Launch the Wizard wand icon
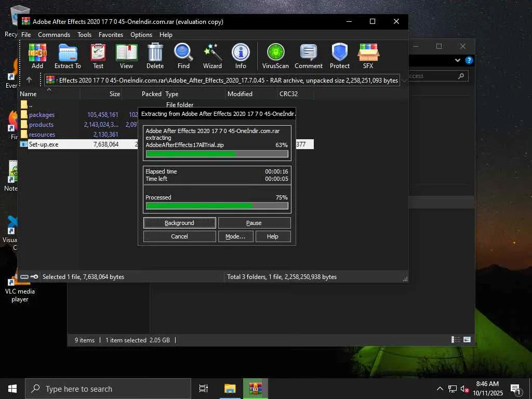This screenshot has height=399, width=532. point(212,56)
